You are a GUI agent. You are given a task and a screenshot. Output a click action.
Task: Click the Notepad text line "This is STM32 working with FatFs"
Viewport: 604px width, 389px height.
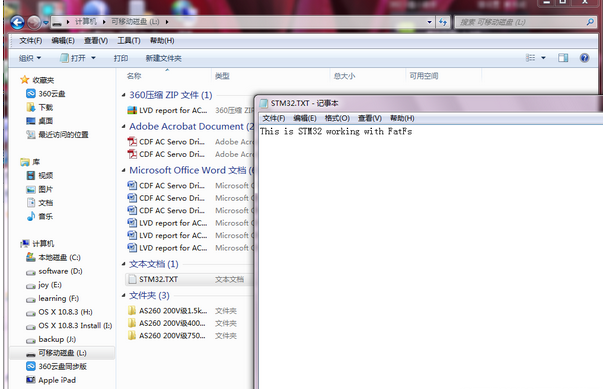[336, 132]
